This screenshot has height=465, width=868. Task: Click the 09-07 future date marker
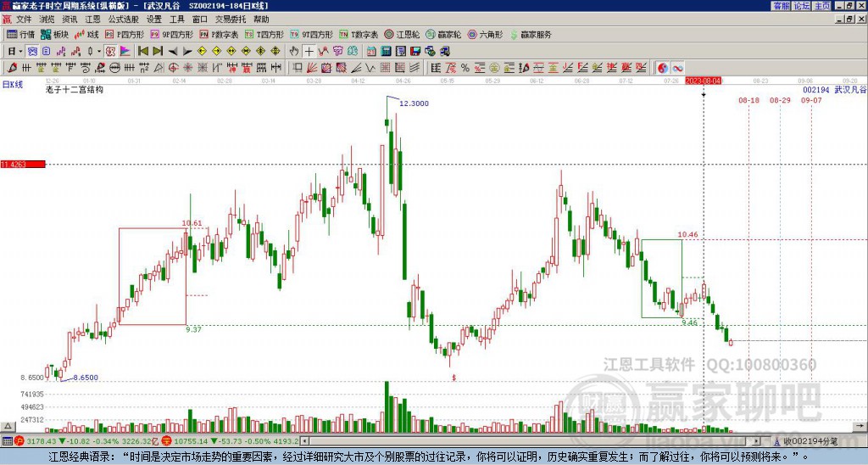point(811,100)
